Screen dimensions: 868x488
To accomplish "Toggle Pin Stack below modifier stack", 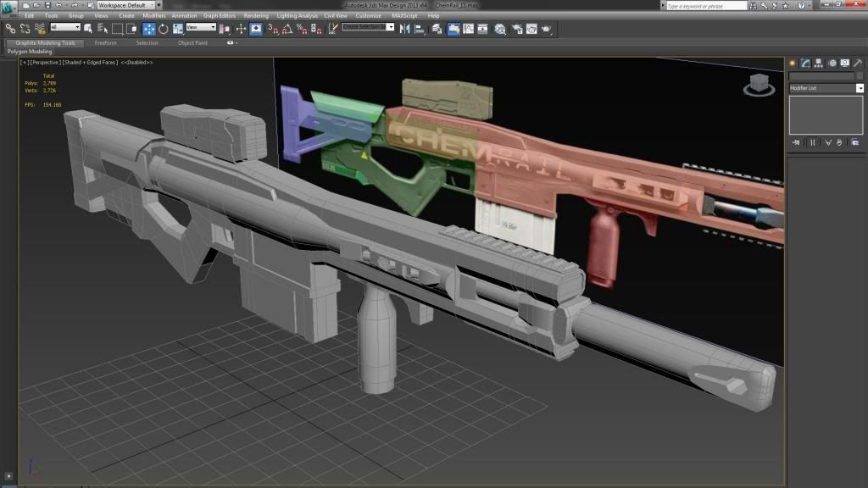I will tap(795, 142).
